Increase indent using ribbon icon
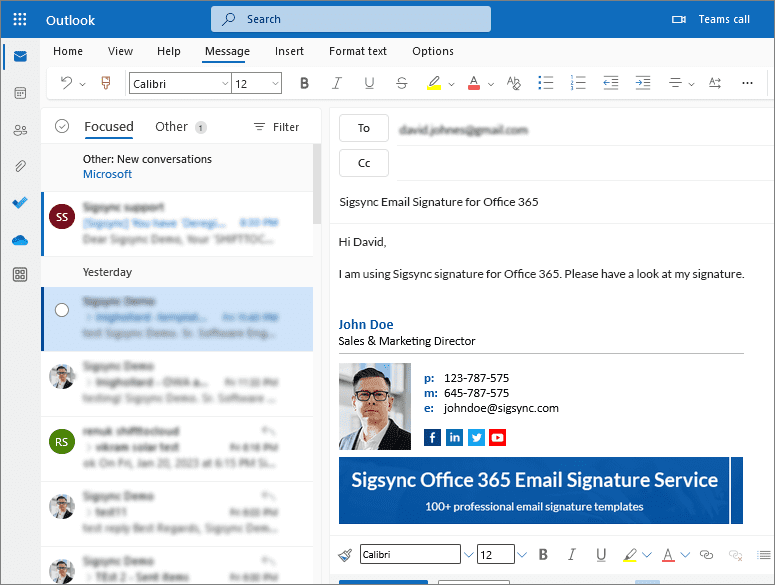Viewport: 775px width, 585px height. 643,83
